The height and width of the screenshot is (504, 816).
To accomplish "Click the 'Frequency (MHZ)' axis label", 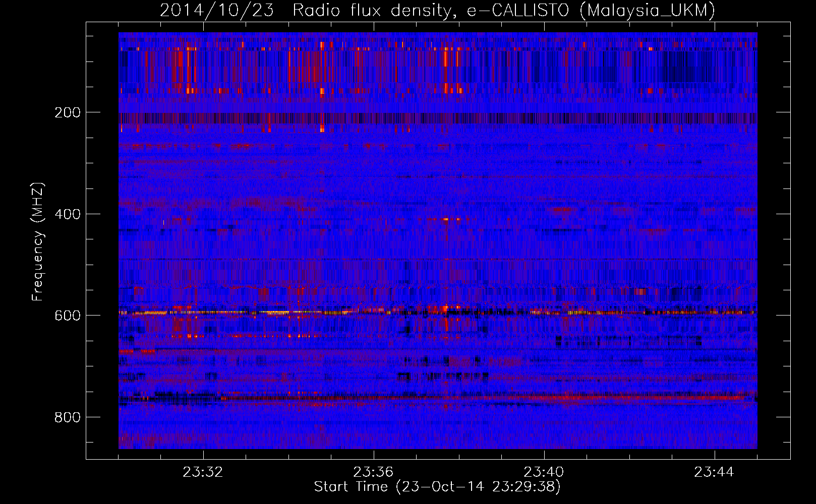I will (38, 242).
